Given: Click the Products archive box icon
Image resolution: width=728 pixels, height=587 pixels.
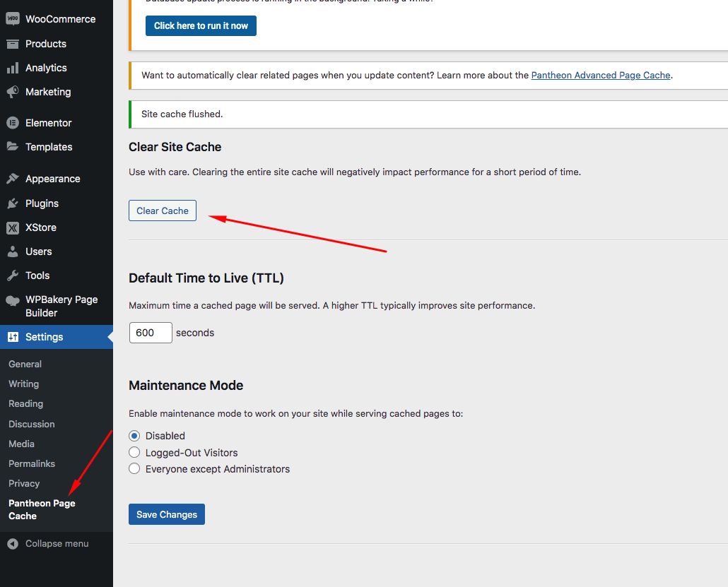Looking at the screenshot, I should click(13, 44).
